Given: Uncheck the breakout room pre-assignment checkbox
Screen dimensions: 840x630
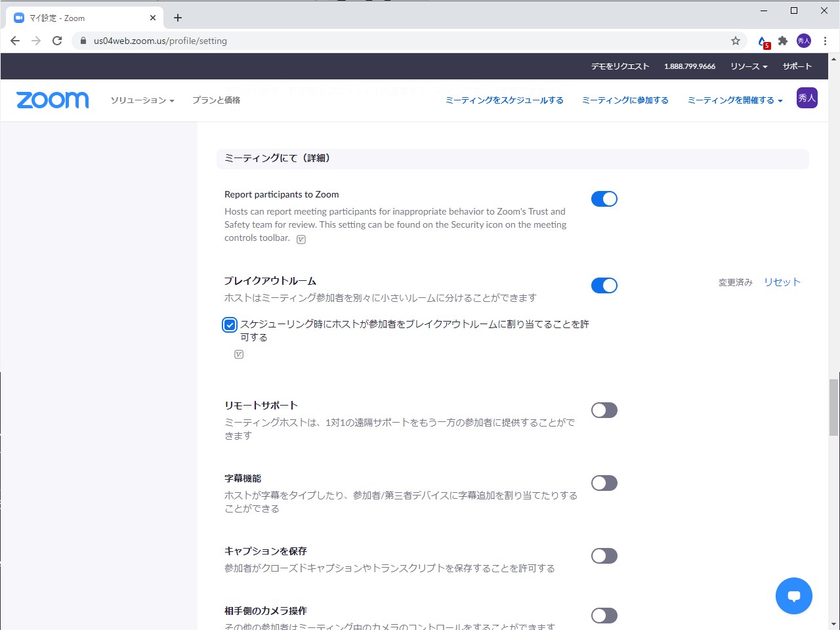Looking at the screenshot, I should (229, 324).
